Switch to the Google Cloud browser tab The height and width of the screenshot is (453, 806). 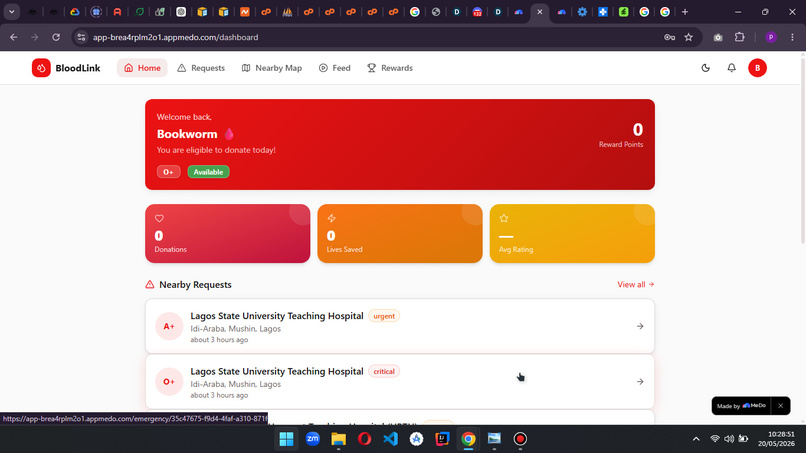point(75,12)
